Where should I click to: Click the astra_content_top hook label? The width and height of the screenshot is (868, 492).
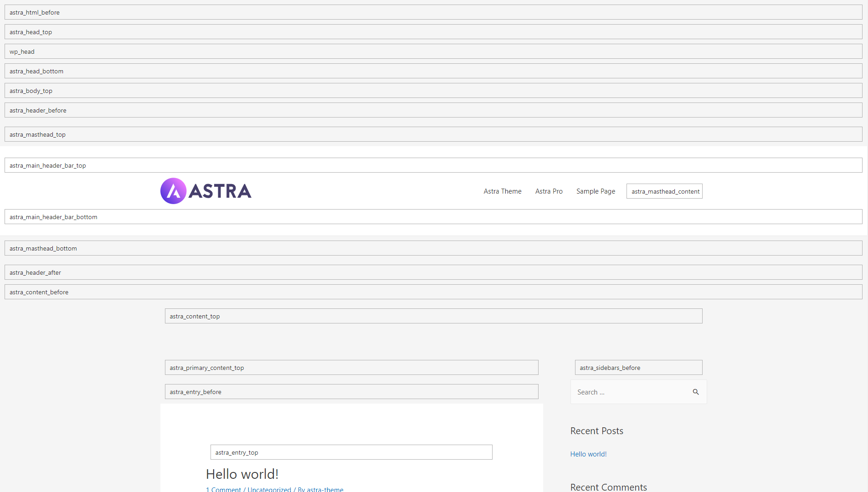(195, 316)
